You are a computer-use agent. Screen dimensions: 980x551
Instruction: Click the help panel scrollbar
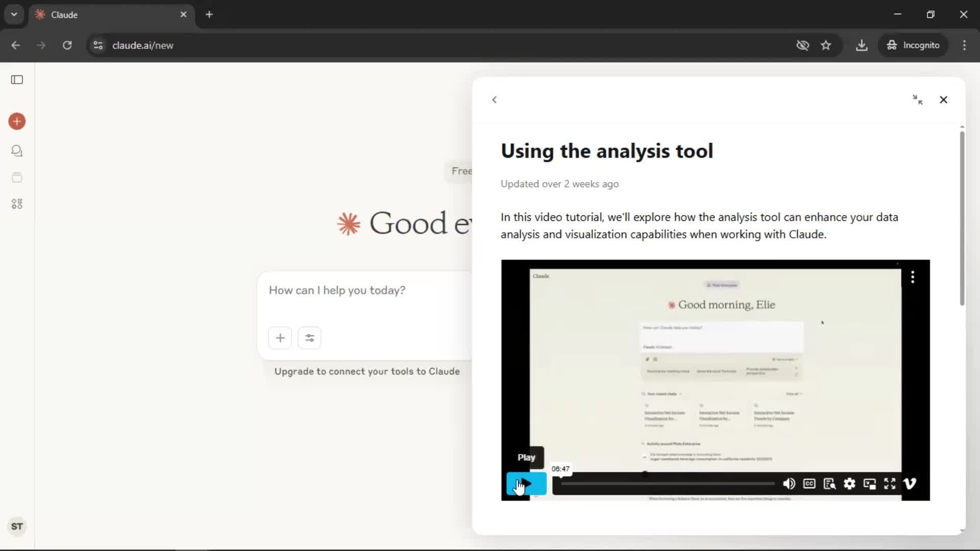pyautogui.click(x=962, y=218)
